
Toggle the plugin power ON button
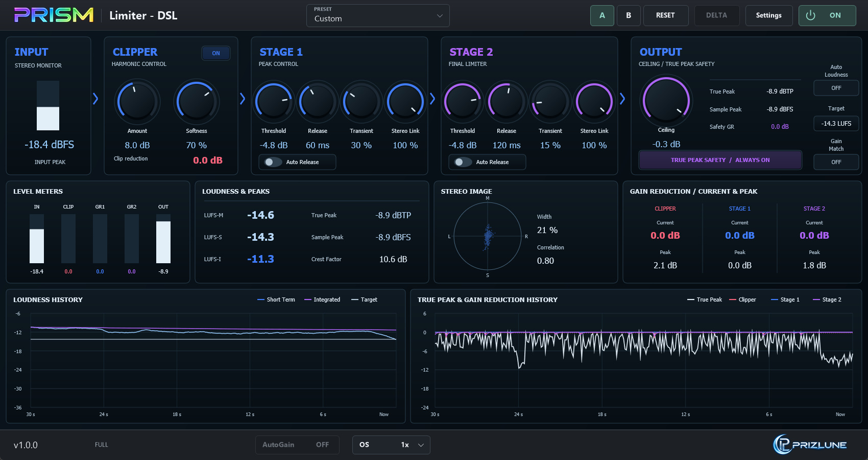[x=827, y=15]
